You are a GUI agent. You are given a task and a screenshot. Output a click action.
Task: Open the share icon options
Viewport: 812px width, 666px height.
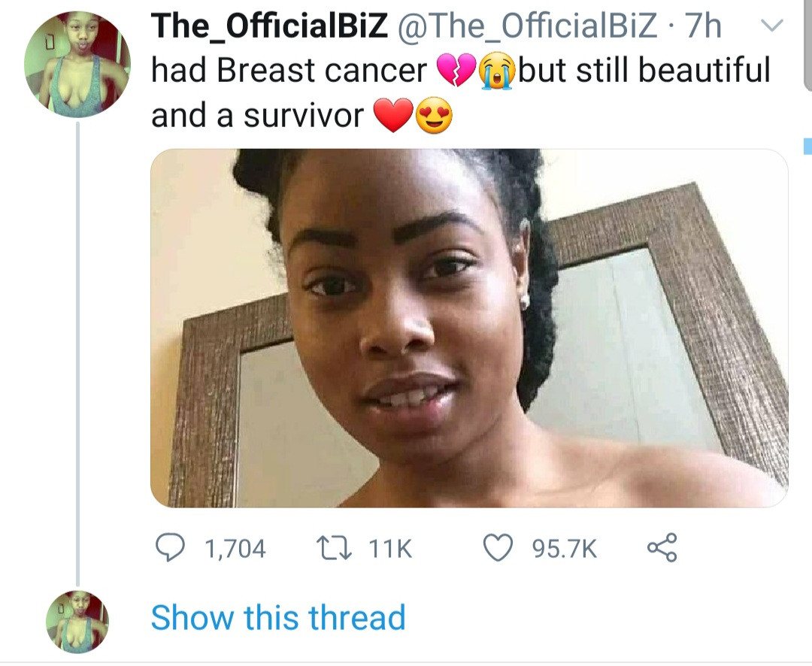tap(662, 549)
